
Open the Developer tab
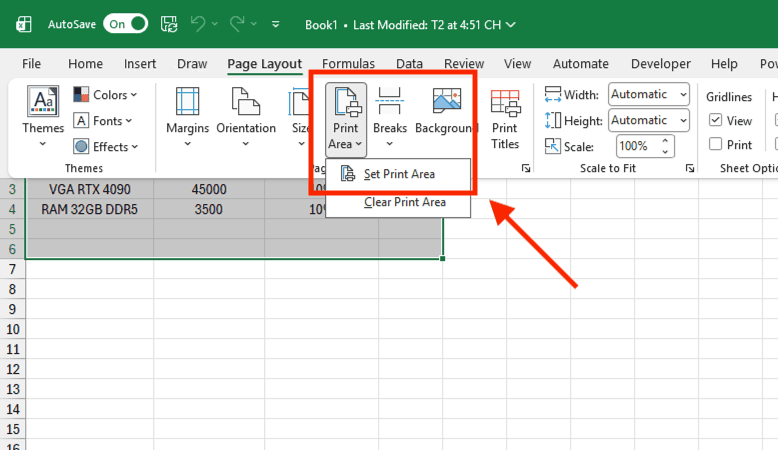click(660, 64)
